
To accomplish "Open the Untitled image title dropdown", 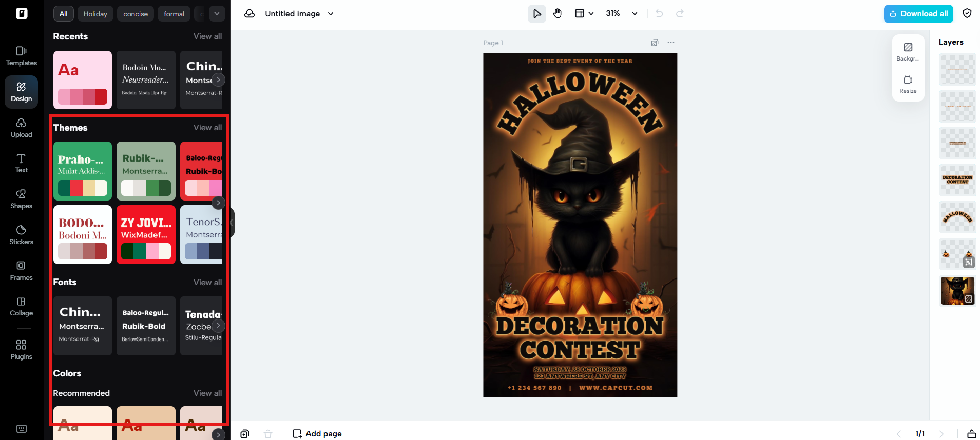I will click(331, 14).
